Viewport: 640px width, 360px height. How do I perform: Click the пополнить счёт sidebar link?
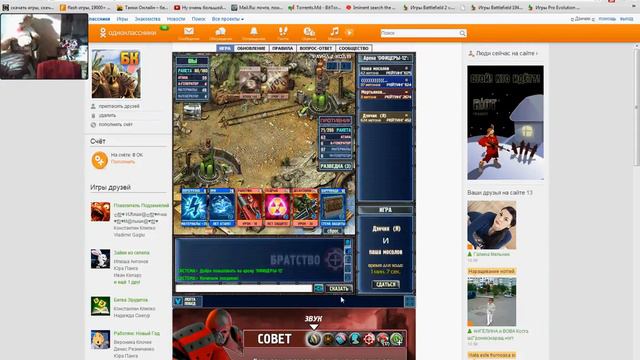116,124
